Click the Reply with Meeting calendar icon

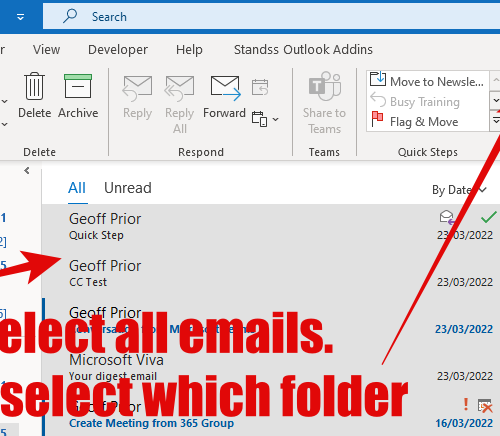(260, 87)
